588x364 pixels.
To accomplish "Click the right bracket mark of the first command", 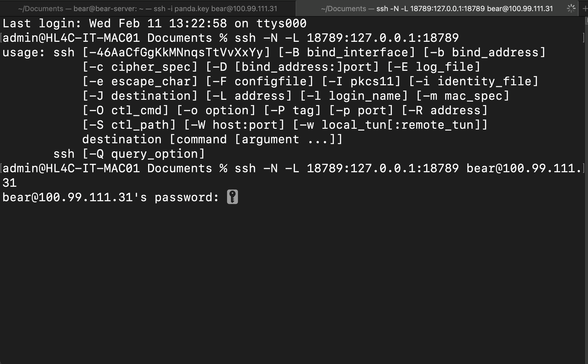I will click(x=584, y=38).
